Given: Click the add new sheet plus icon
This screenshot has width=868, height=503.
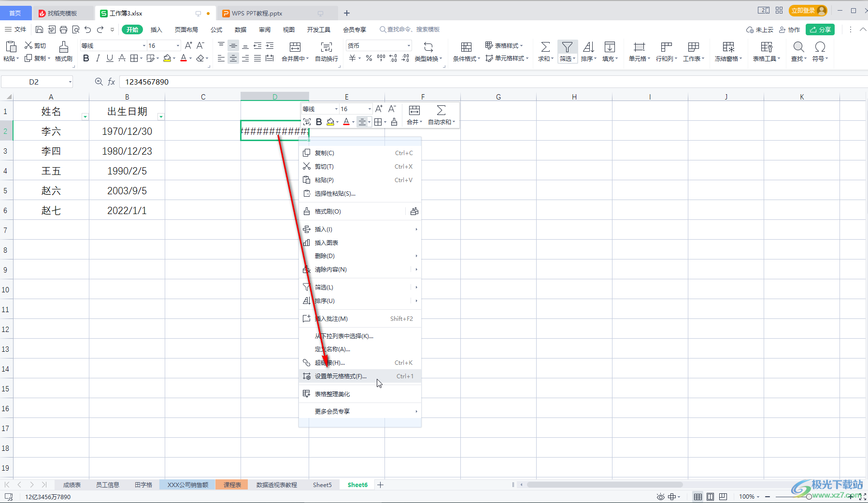Looking at the screenshot, I should tap(381, 485).
